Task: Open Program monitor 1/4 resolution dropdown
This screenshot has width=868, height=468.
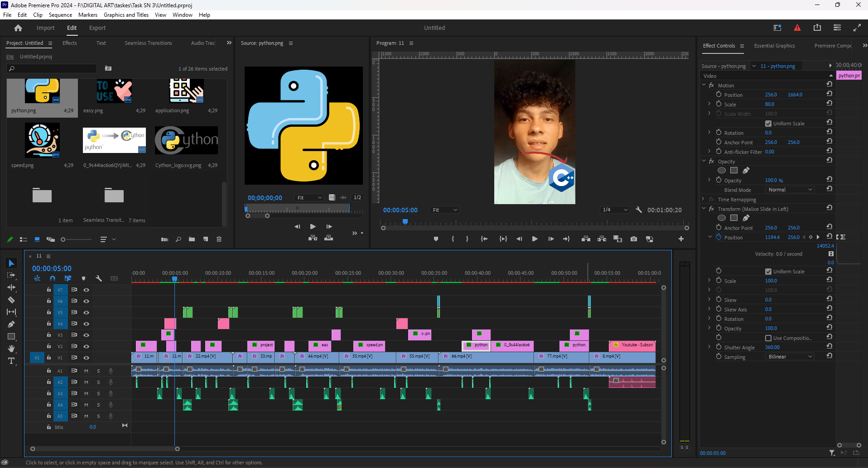Action: pos(615,210)
